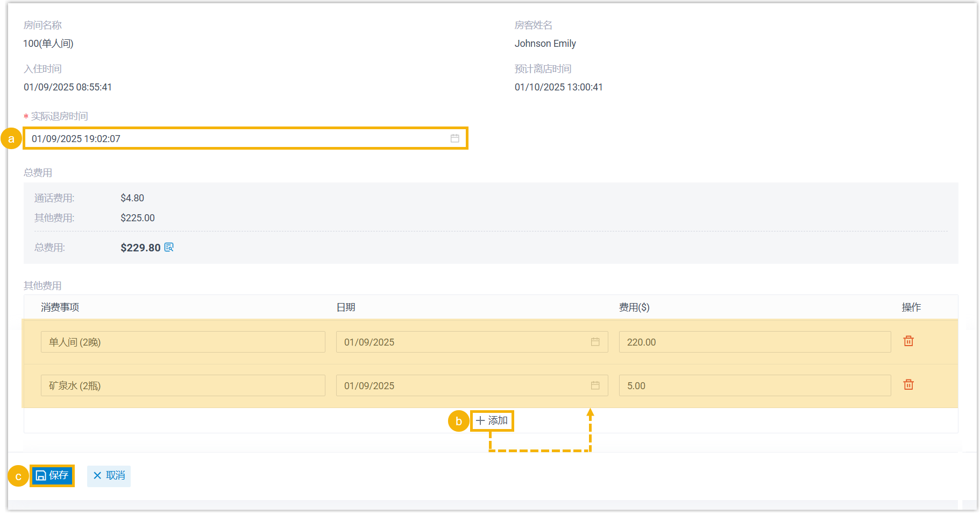Select the date field in 矿泉水 row

click(x=463, y=385)
